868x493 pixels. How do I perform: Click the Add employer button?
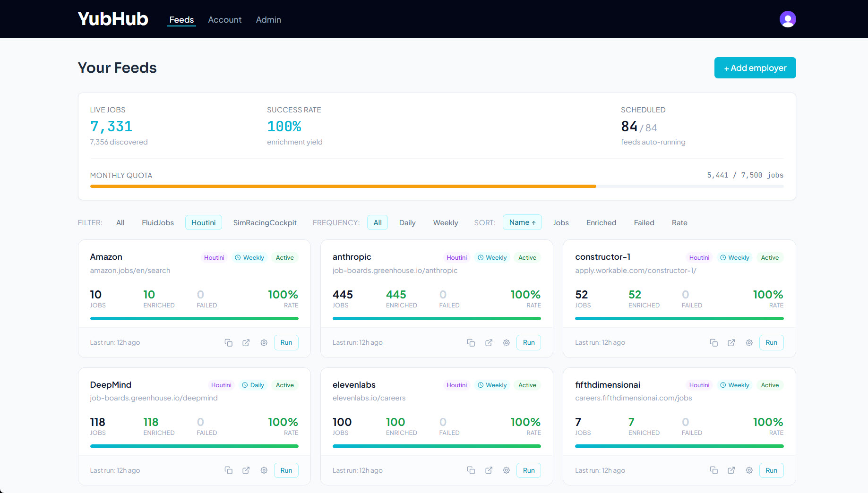pyautogui.click(x=755, y=68)
